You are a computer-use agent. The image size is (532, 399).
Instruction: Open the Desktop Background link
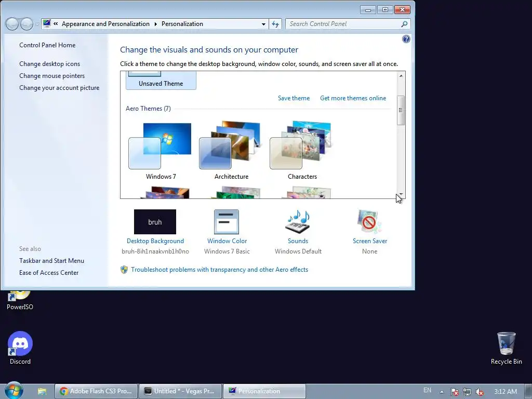[x=155, y=241]
